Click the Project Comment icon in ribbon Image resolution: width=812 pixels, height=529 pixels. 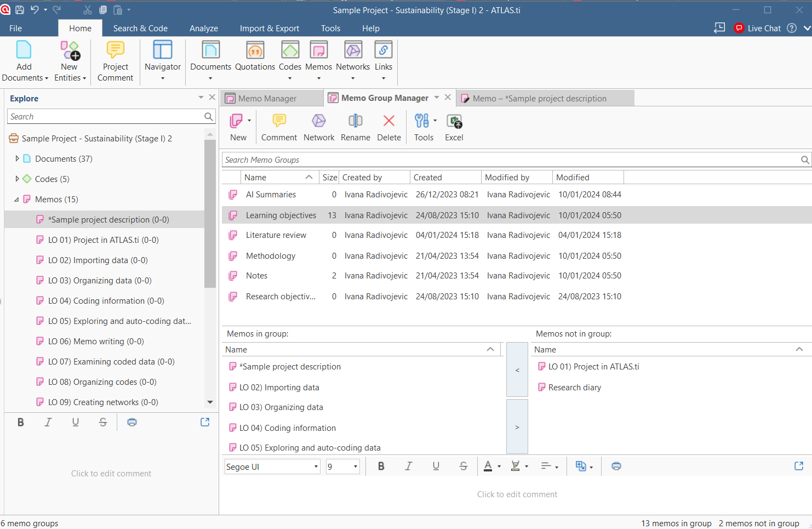pos(115,60)
